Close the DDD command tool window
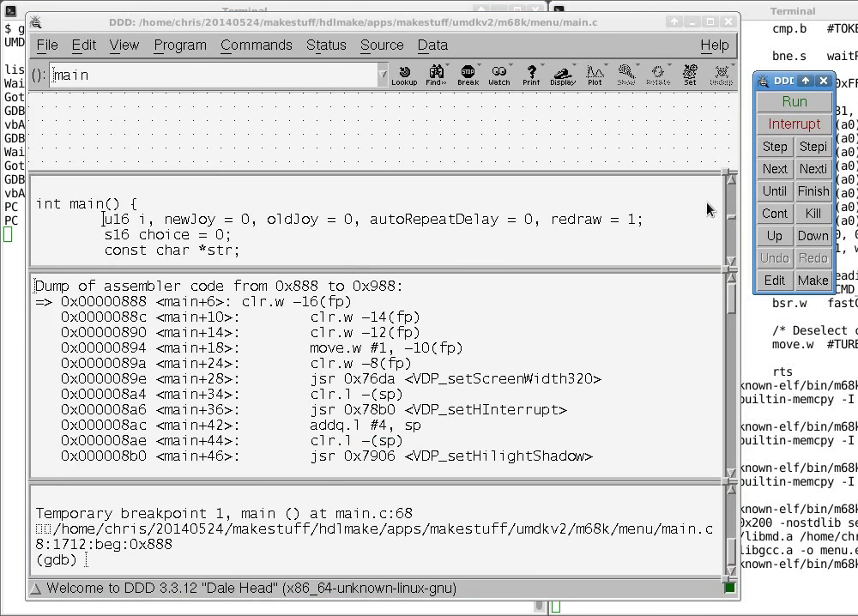 point(824,81)
